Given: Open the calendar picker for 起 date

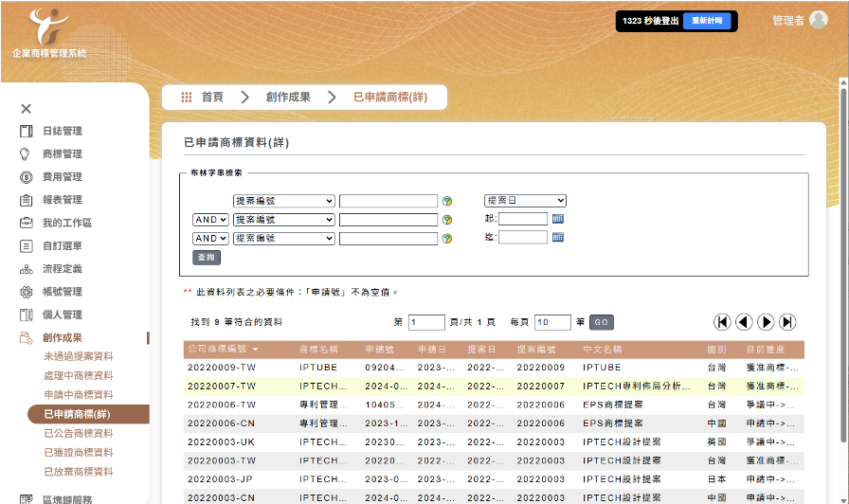Looking at the screenshot, I should (x=558, y=219).
